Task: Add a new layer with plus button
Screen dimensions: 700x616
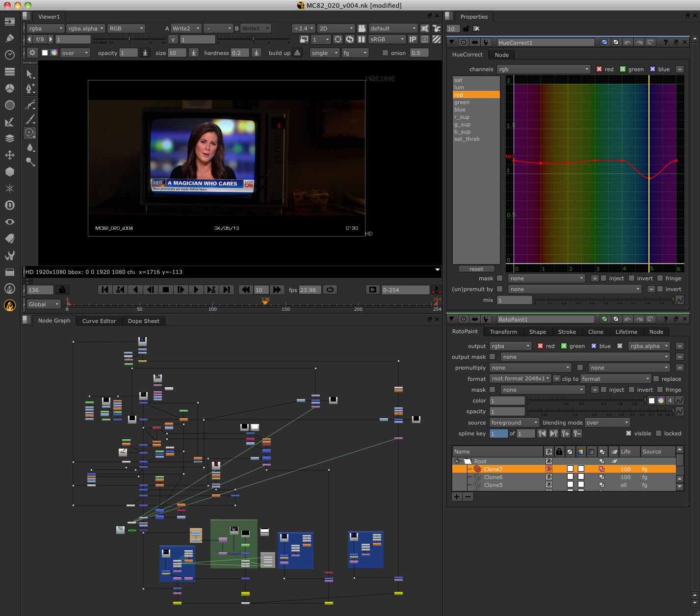Action: tap(457, 497)
